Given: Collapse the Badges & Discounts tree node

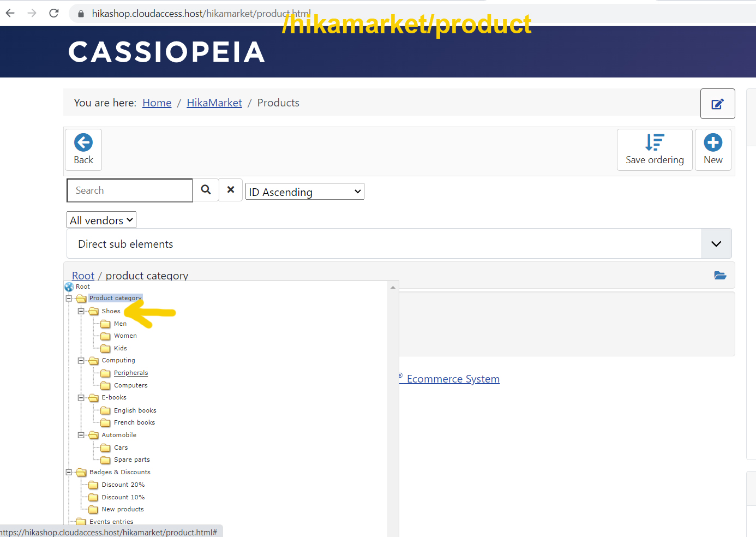Looking at the screenshot, I should [x=69, y=472].
